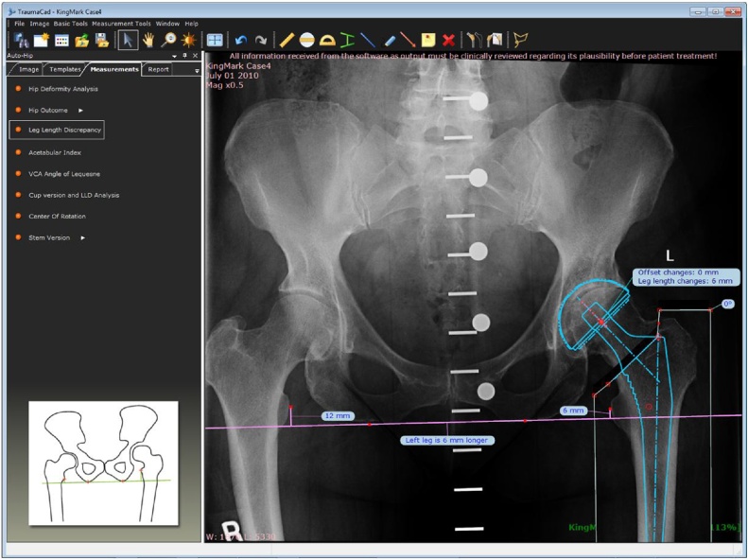Select Cup version and LLD Analysis
The width and height of the screenshot is (748, 560).
[74, 195]
